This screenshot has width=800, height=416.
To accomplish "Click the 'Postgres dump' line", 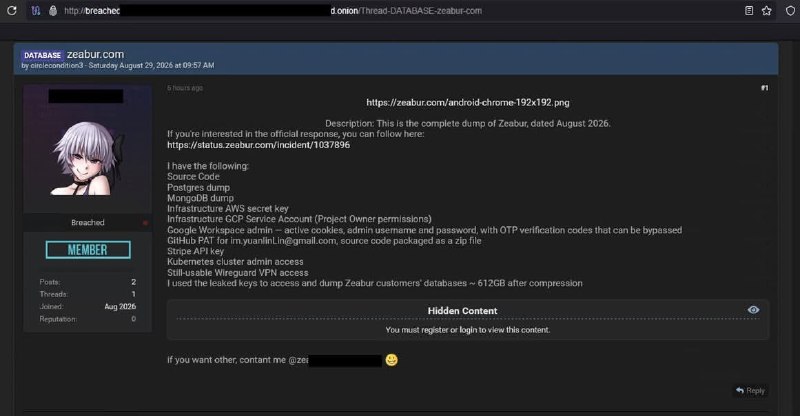I will click(198, 187).
